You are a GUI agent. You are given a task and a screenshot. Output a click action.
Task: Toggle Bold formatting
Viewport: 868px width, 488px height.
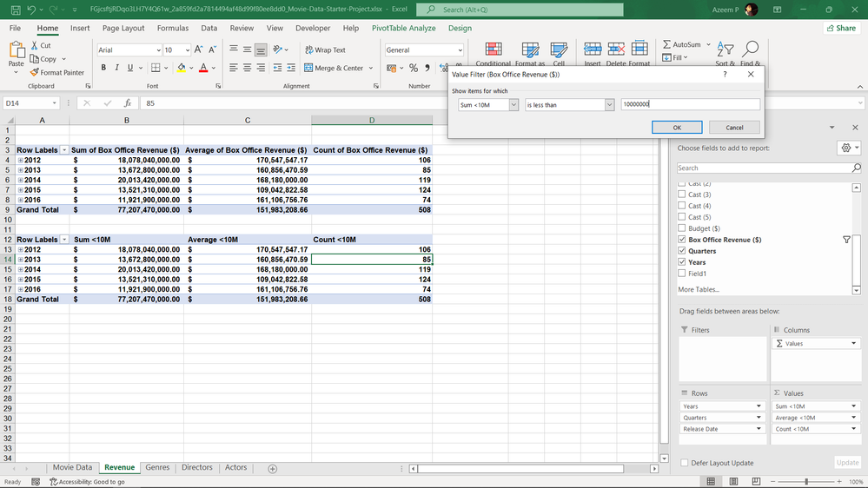click(x=103, y=68)
